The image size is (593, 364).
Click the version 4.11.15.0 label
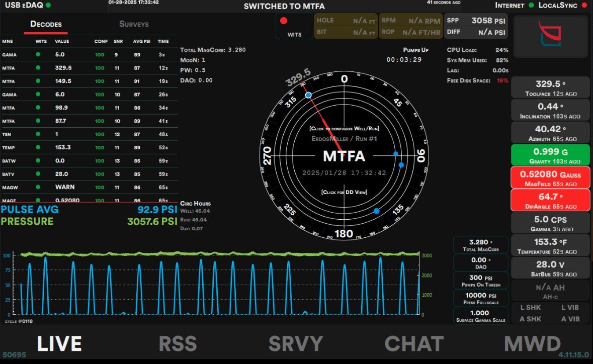[574, 354]
